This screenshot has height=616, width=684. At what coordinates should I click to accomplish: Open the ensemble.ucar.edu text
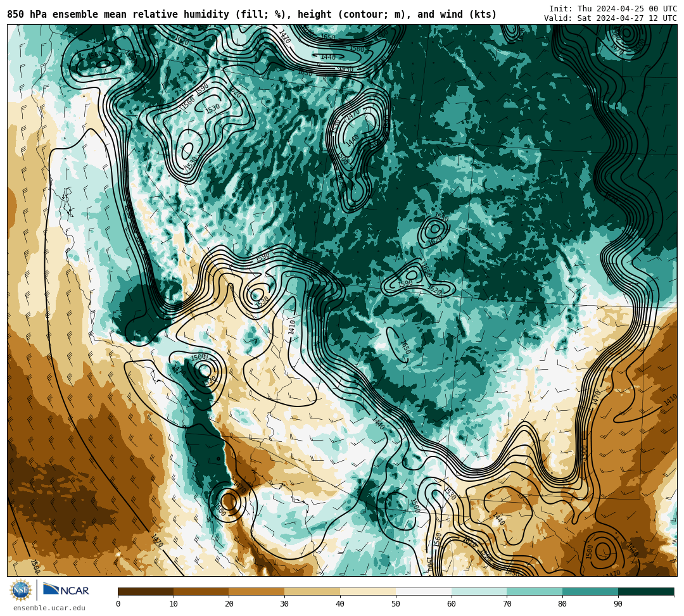pyautogui.click(x=49, y=608)
